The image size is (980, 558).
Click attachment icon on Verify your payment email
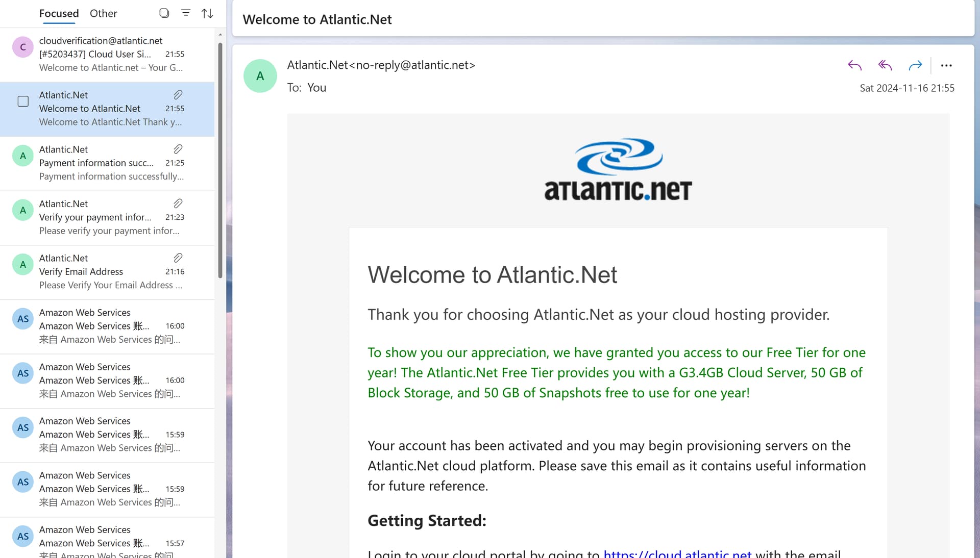(178, 204)
